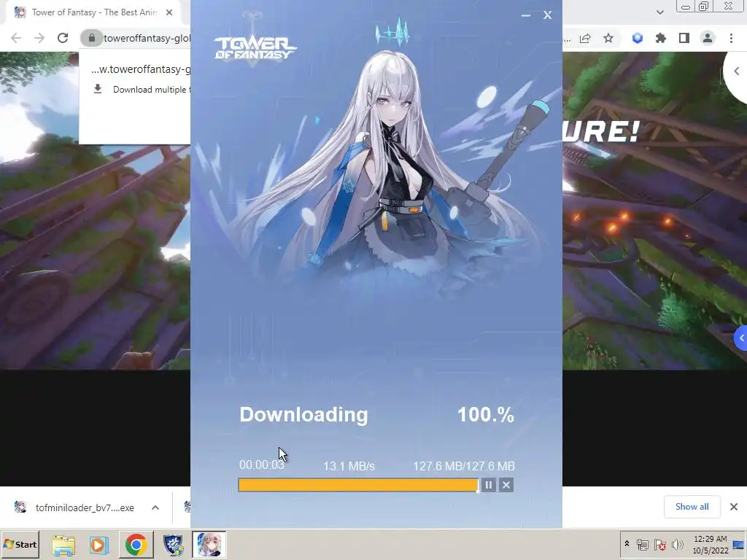Open File Explorer from taskbar
Viewport: 747px width, 560px height.
pos(63,545)
